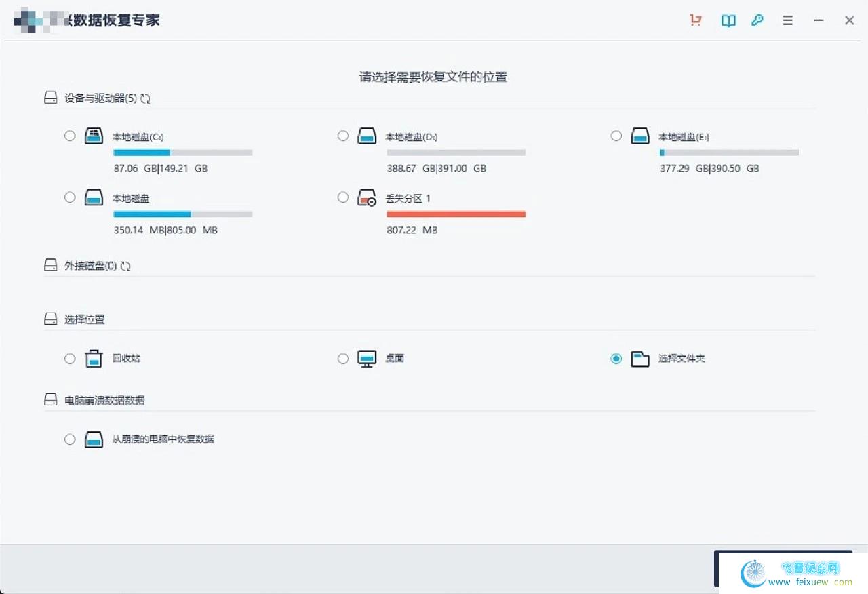The image size is (868, 594).
Task: Click the 350.14 MB|805.00 MB size text
Action: click(165, 230)
